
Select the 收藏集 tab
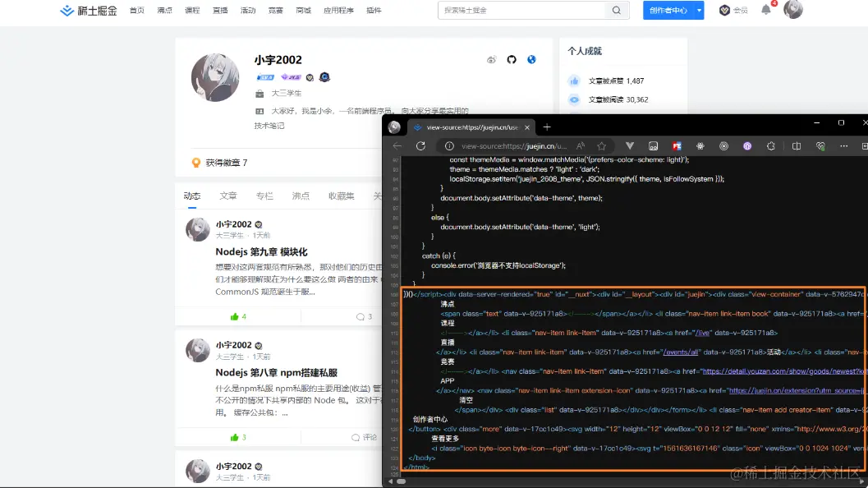click(x=341, y=196)
